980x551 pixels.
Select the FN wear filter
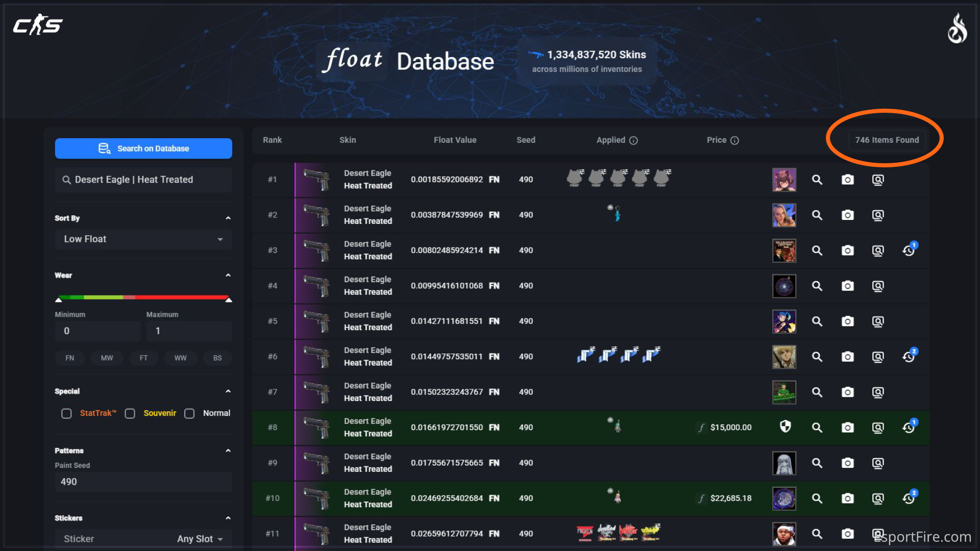[x=70, y=358]
